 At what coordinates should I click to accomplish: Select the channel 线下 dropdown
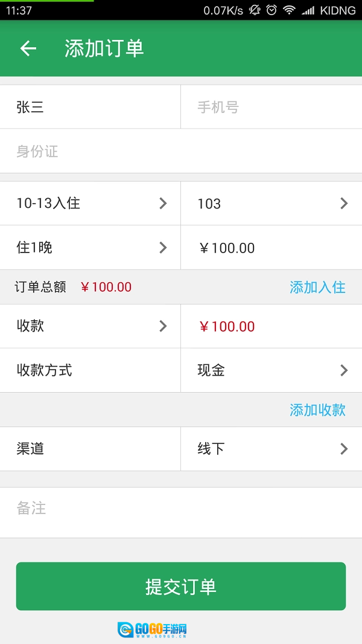271,449
